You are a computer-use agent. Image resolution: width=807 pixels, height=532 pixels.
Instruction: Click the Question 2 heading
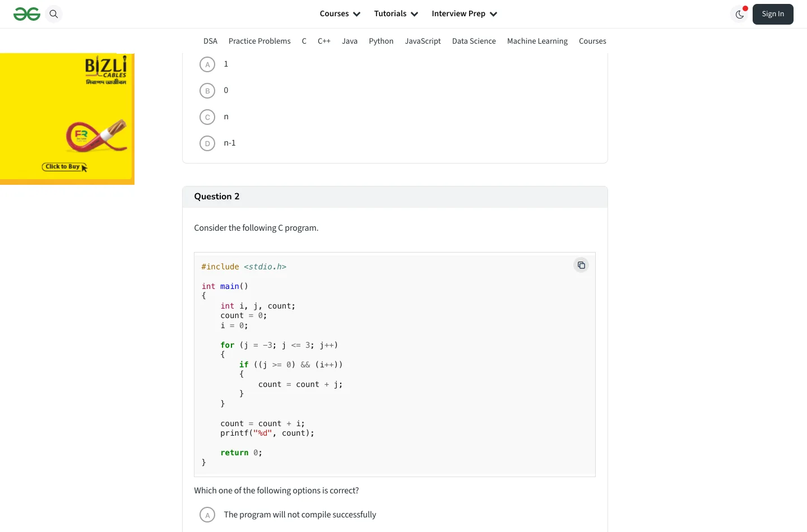217,197
